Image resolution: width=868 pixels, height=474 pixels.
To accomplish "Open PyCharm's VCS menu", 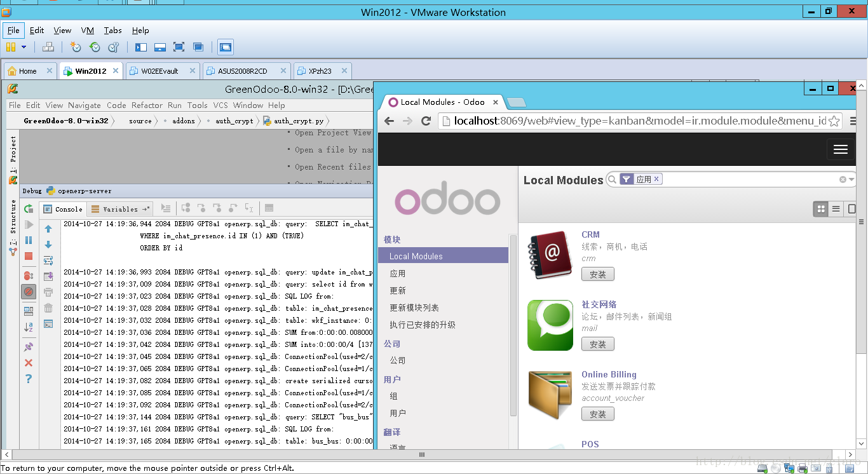I will tap(220, 105).
